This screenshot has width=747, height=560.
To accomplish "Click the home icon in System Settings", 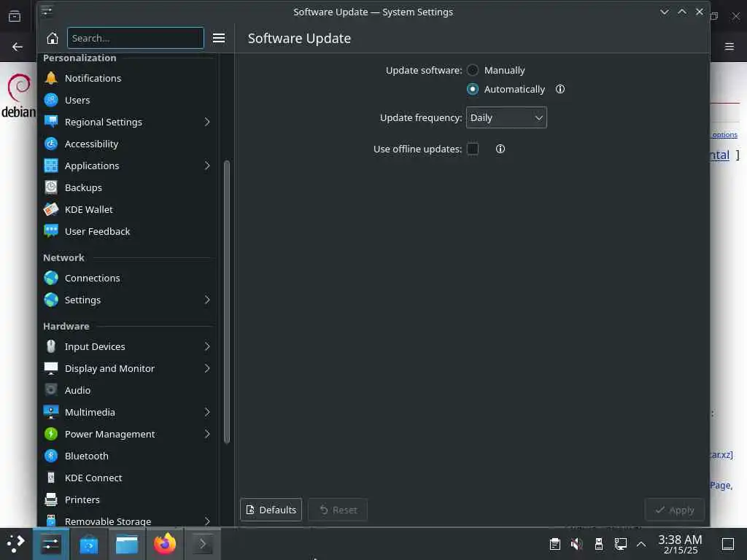I will [53, 38].
